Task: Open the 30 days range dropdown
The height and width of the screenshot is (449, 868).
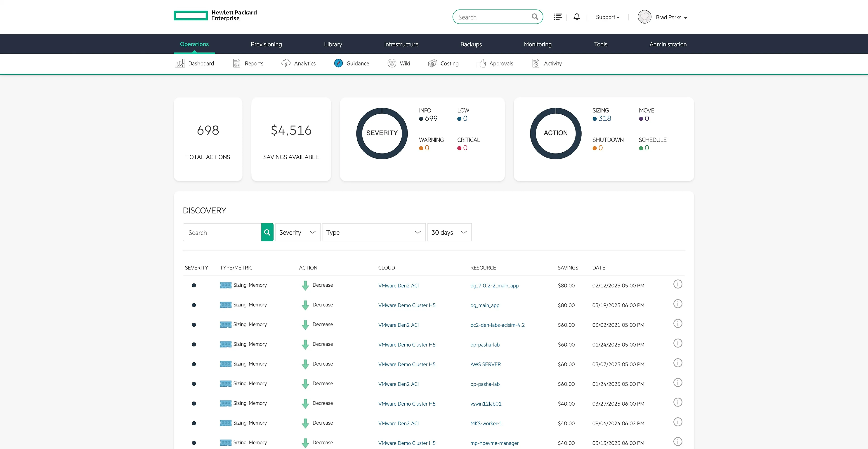Action: click(x=449, y=232)
